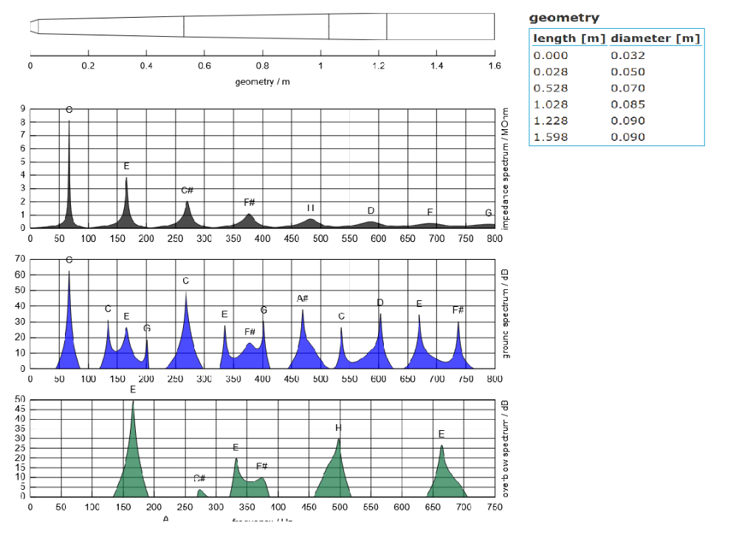
Task: Click the 'diameter [m]' column header
Action: pyautogui.click(x=656, y=39)
